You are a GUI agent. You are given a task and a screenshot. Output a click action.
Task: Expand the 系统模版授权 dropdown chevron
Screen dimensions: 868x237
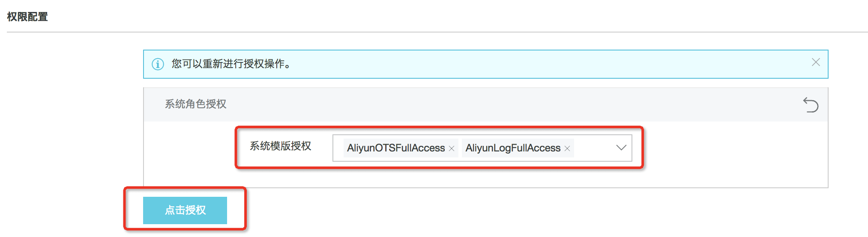pos(621,148)
